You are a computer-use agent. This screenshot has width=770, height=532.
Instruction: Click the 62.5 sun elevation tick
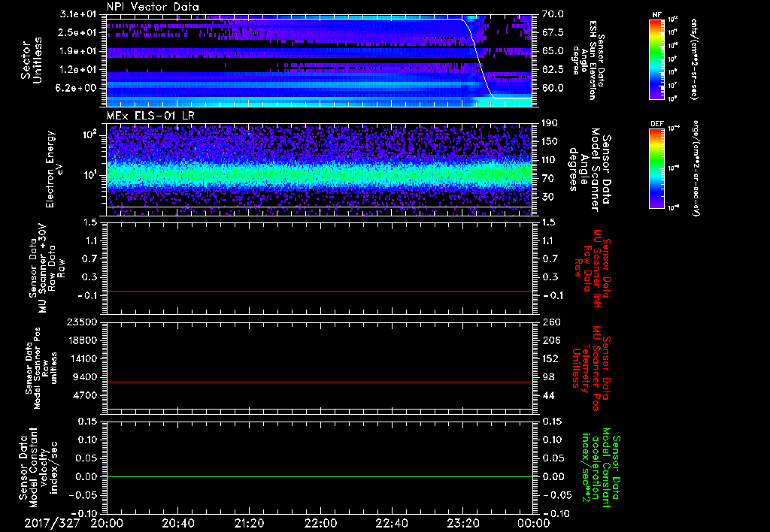click(x=553, y=69)
